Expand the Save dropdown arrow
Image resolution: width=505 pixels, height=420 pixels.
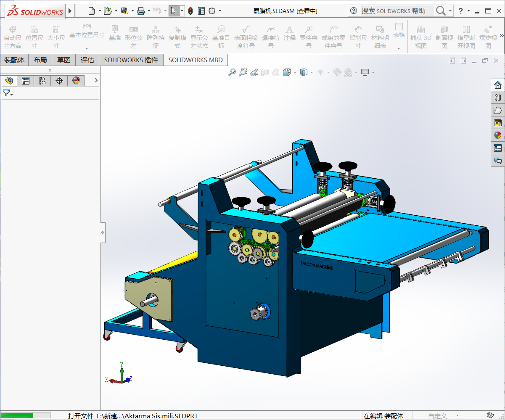(132, 11)
